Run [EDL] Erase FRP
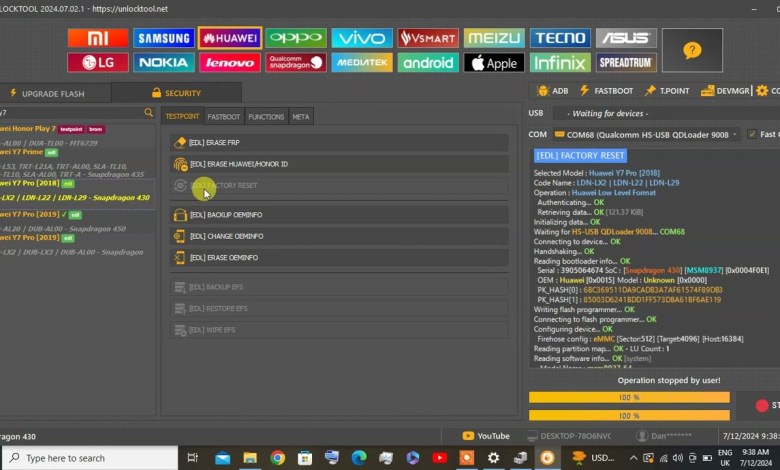 coord(339,143)
